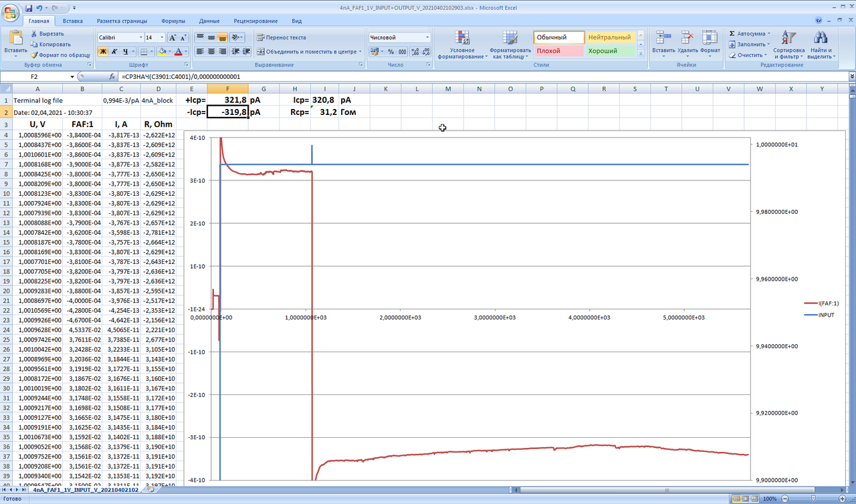Toggle bottom vertical alignment

tap(223, 37)
